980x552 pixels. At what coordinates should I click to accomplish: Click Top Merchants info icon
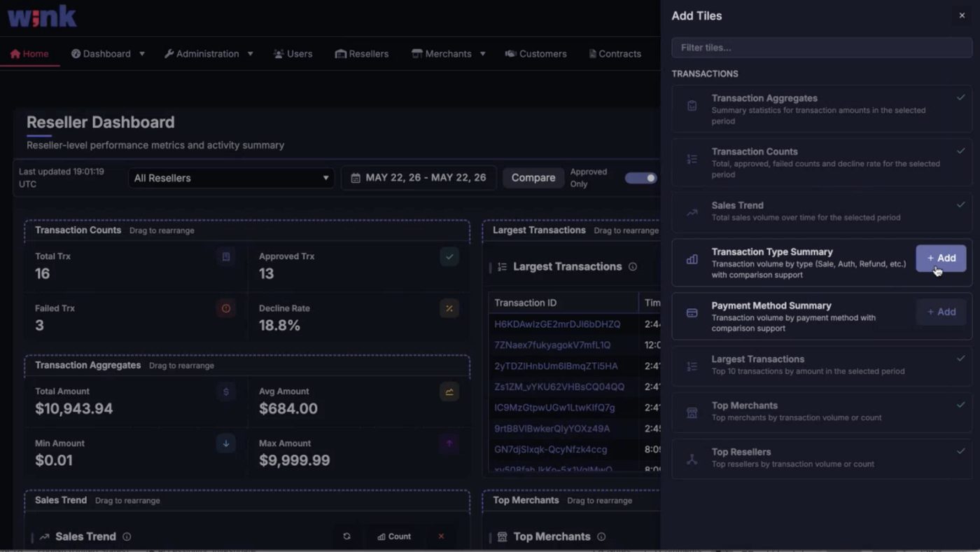601,537
